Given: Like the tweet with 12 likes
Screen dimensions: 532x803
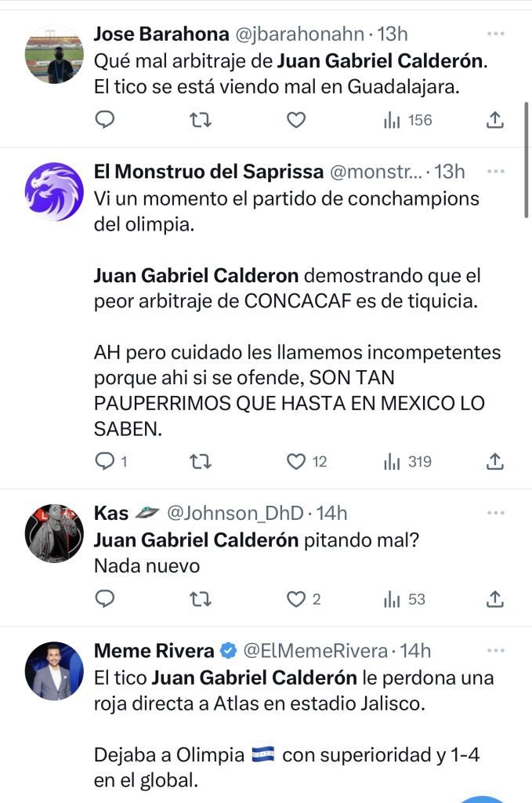Looking at the screenshot, I should coord(295,462).
